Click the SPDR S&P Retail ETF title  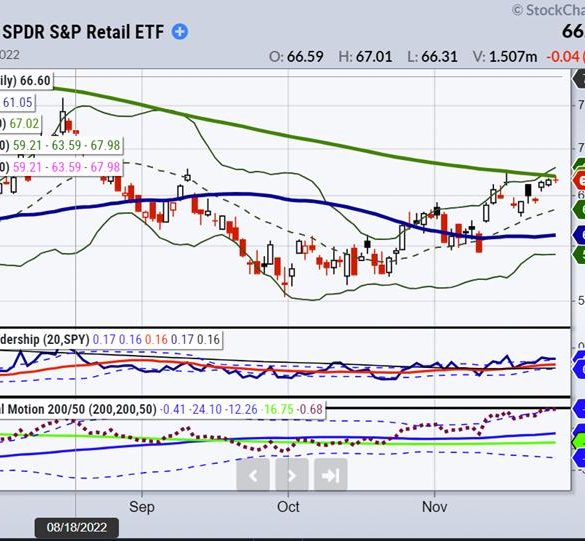pyautogui.click(x=83, y=32)
